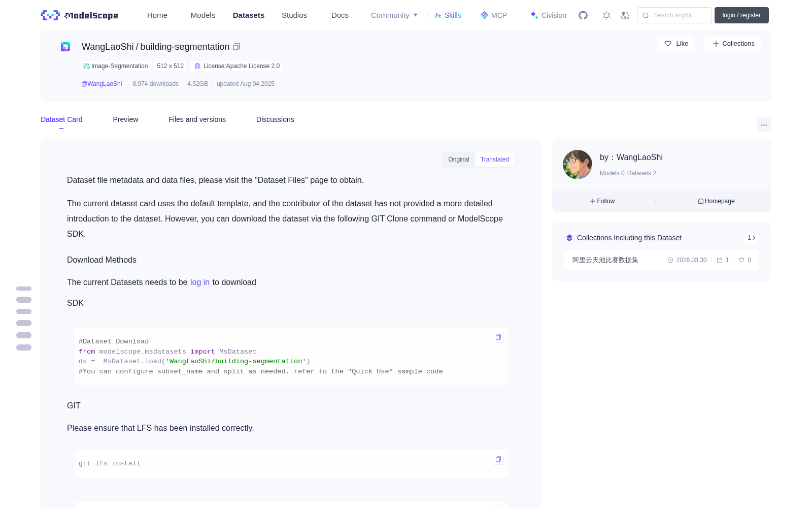Click the collection heart count icon
812x508 pixels.
coord(741,260)
